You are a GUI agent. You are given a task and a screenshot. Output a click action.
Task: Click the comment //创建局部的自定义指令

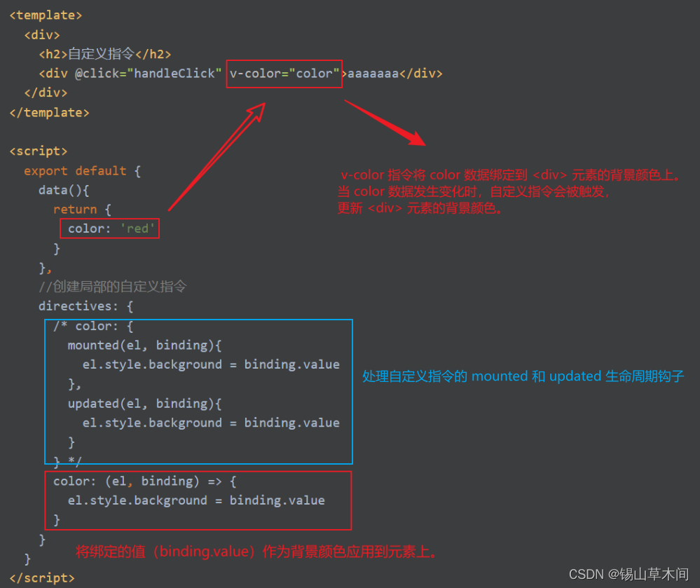pos(113,286)
